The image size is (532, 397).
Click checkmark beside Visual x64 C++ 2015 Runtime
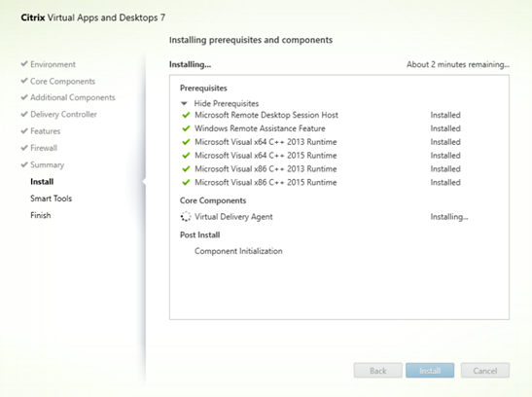[x=186, y=156]
